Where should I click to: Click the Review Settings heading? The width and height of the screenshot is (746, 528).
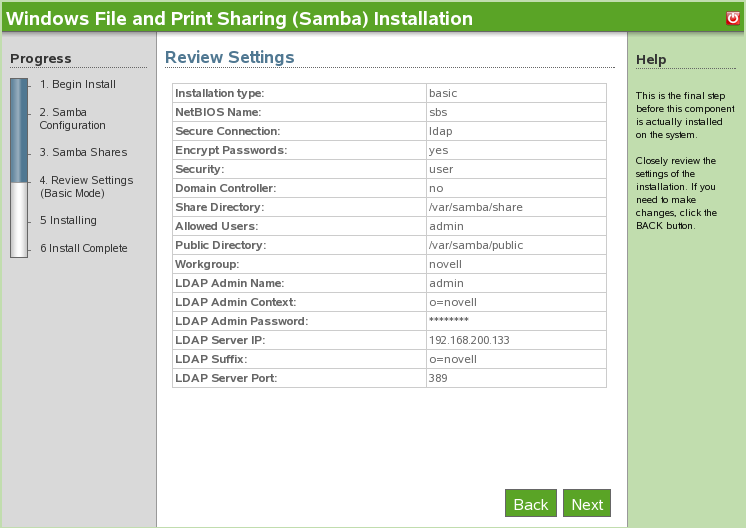click(229, 58)
